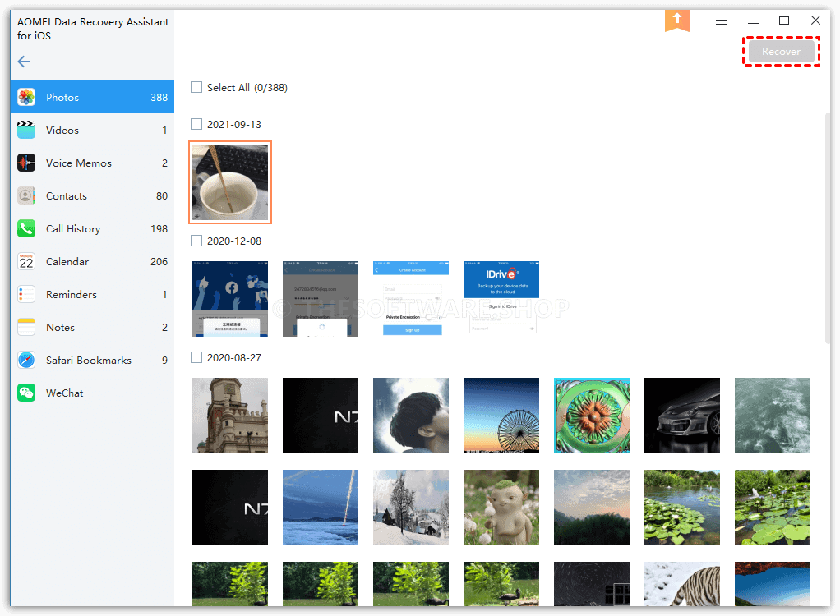
Task: Switch to the Safari Bookmarks category
Action: [x=92, y=361]
